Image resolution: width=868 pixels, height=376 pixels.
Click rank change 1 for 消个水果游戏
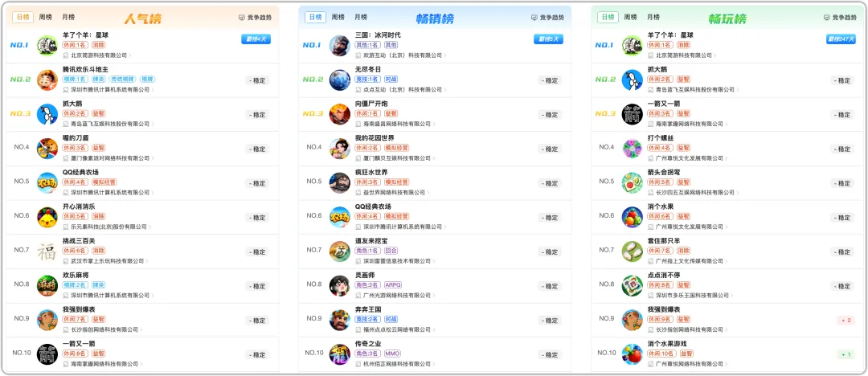tap(846, 355)
